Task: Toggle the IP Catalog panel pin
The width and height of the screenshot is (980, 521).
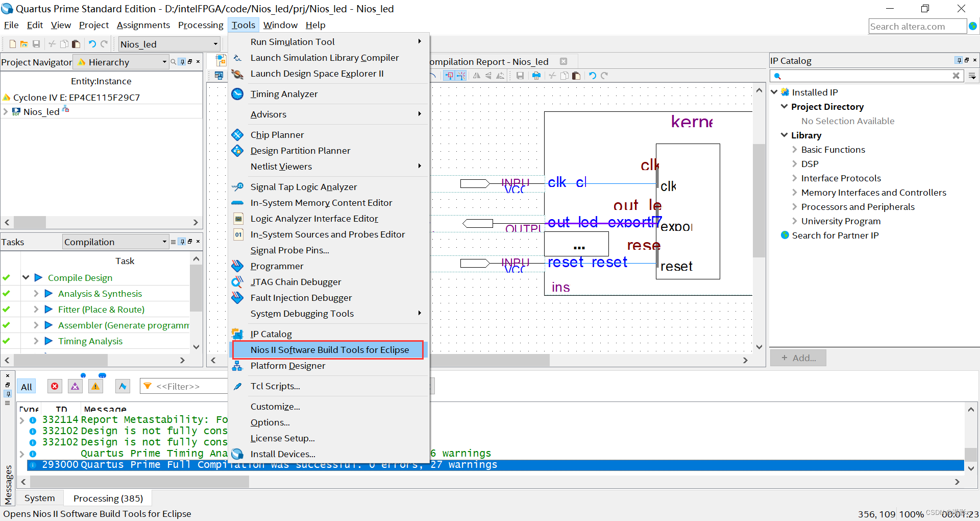Action: tap(959, 60)
